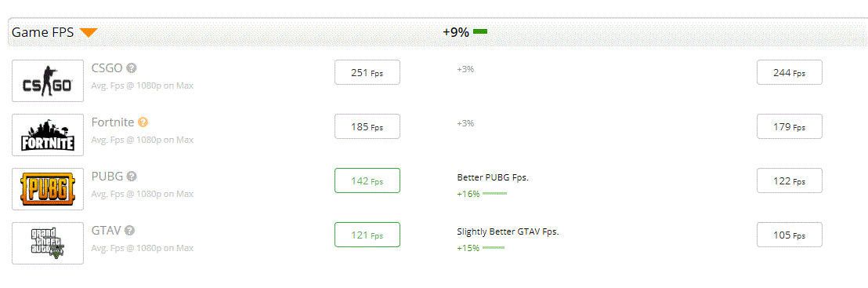Click the green bar next to +9%

[480, 32]
